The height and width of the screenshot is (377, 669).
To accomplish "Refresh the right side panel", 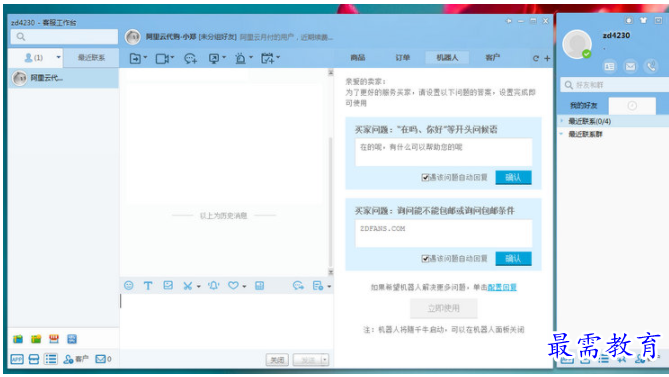I will [x=536, y=58].
